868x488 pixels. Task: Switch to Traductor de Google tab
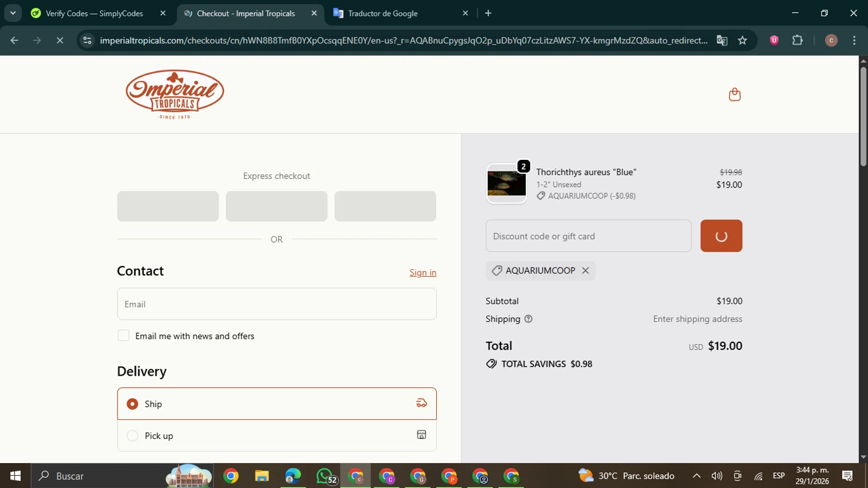click(383, 13)
